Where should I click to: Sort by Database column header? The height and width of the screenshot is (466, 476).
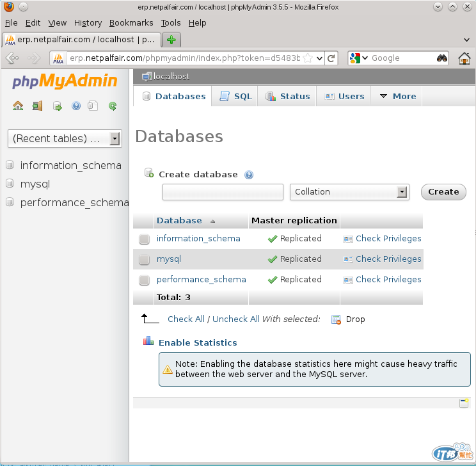pyautogui.click(x=179, y=221)
